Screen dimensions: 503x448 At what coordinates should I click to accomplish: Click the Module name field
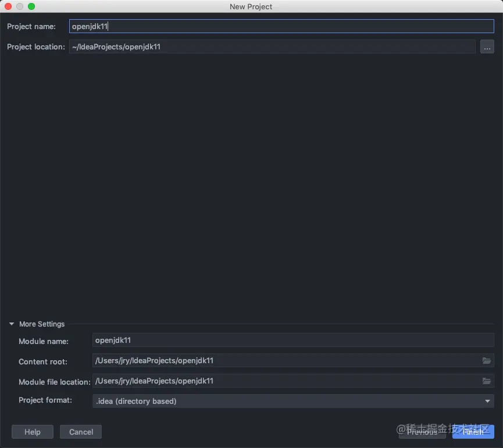293,340
